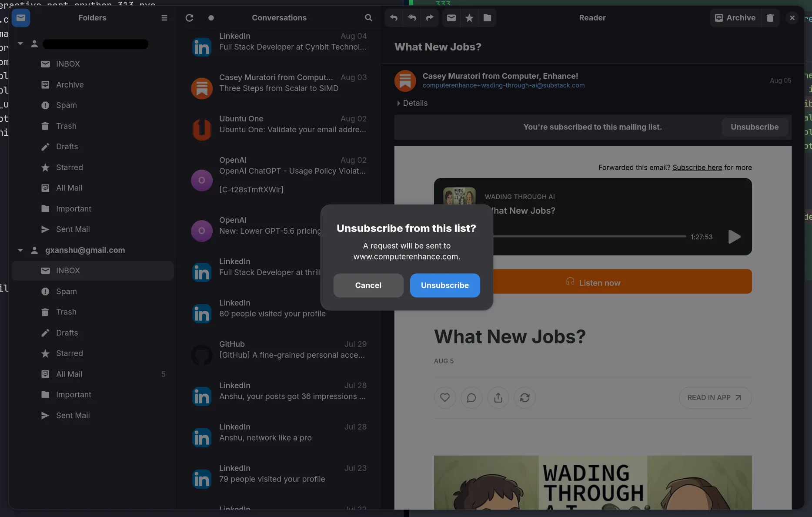The image size is (812, 517).
Task: Open gxanshu Sent Mail folder
Action: point(93,416)
